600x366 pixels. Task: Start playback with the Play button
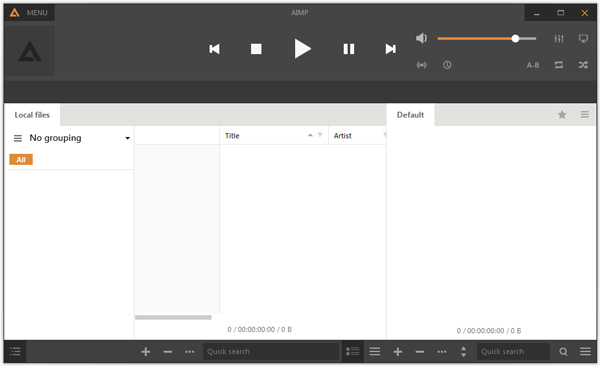[302, 49]
